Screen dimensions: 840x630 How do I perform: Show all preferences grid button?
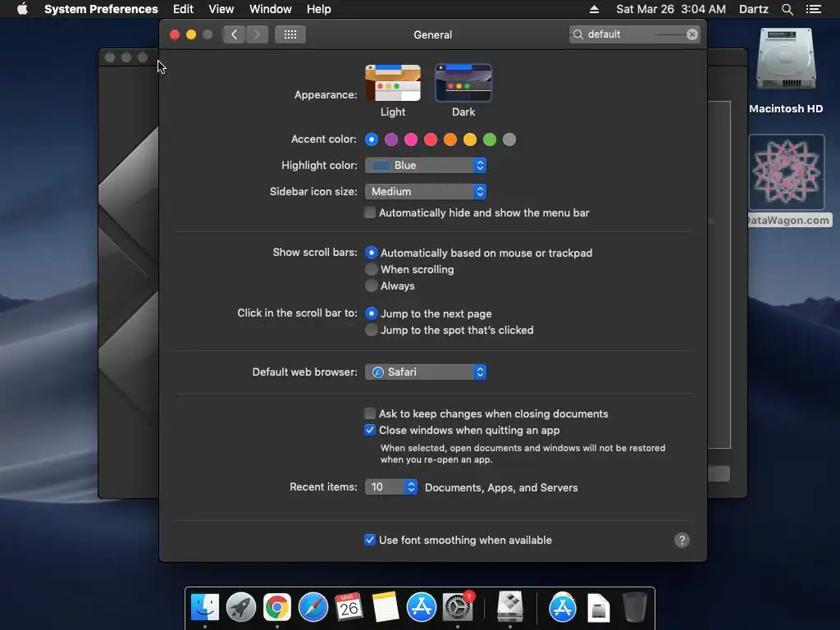point(290,34)
